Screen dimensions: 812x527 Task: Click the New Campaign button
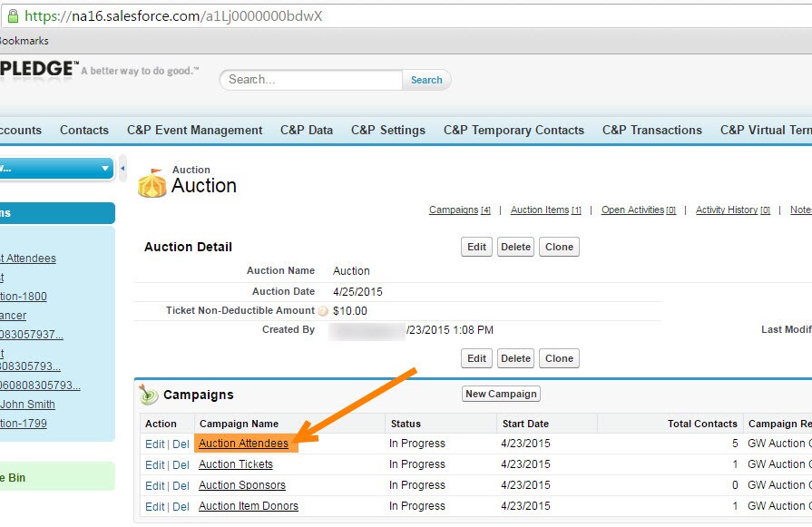pos(501,394)
